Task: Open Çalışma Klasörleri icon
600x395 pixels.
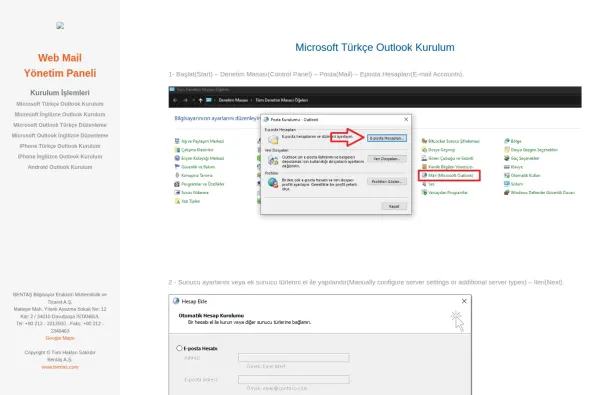Action: (x=177, y=150)
